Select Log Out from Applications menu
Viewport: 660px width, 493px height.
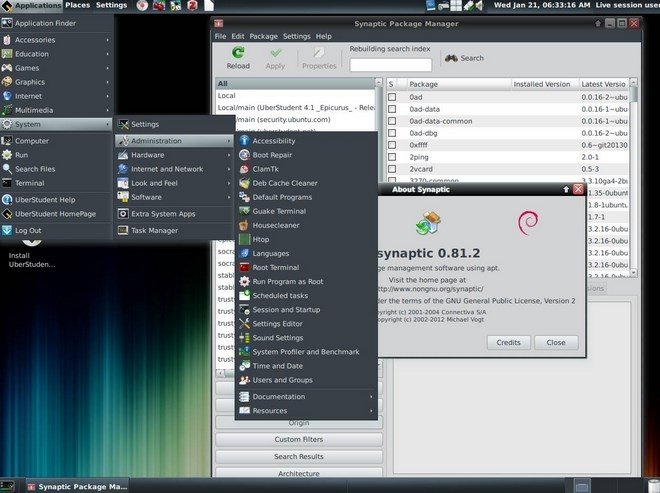coord(56,230)
